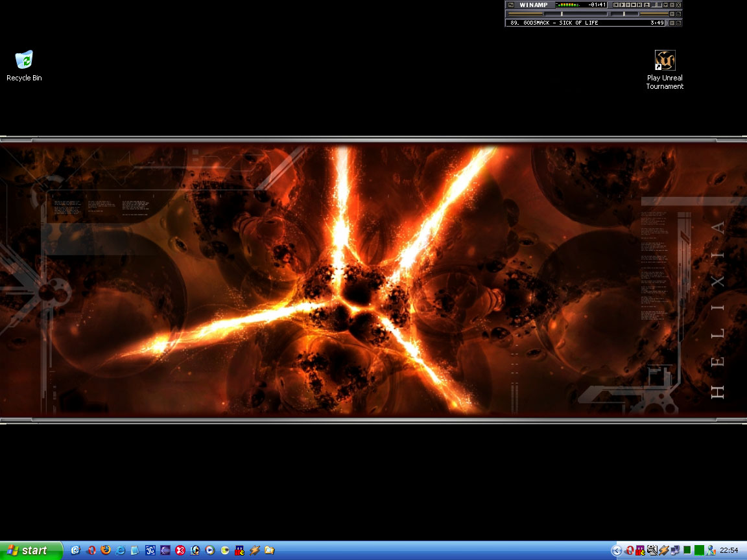The width and height of the screenshot is (747, 560).
Task: Toggle window mode on Winamp playlist row
Action: coord(679,23)
